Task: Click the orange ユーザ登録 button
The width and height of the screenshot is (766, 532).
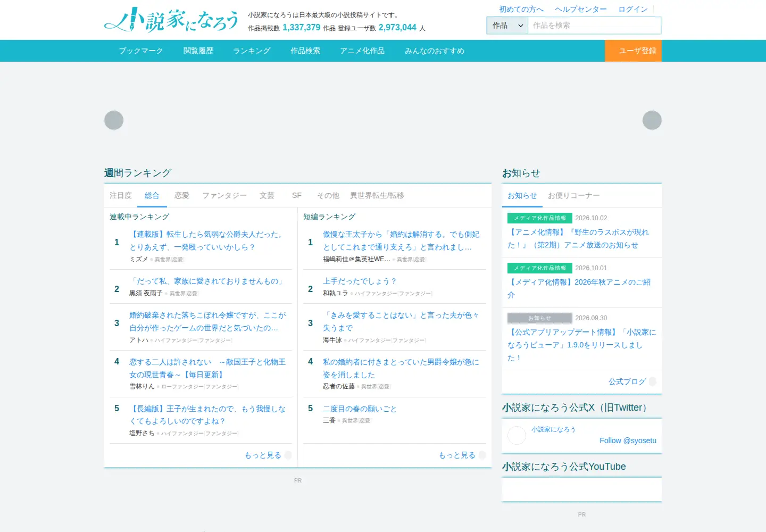Action: [633, 51]
